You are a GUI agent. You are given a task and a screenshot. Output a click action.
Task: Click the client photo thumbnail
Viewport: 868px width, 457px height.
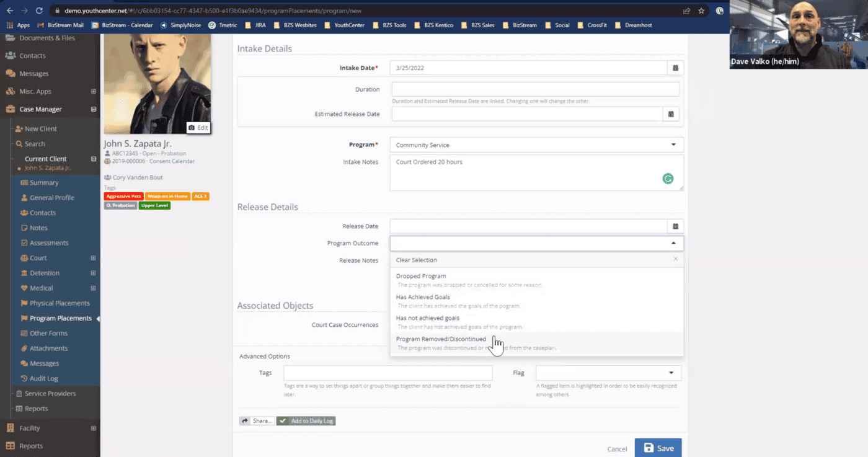tap(157, 84)
